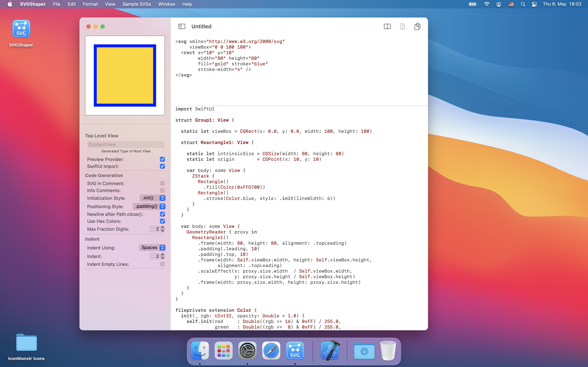Toggle the sidebar panel icon
Screen dimensions: 588x367
182,26
